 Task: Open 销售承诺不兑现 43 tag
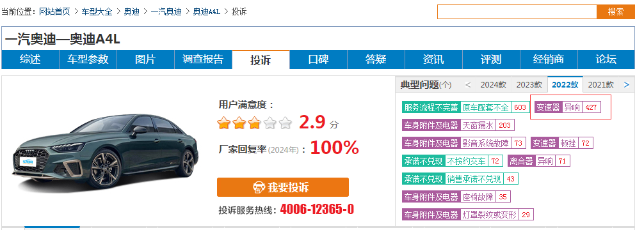click(460, 179)
